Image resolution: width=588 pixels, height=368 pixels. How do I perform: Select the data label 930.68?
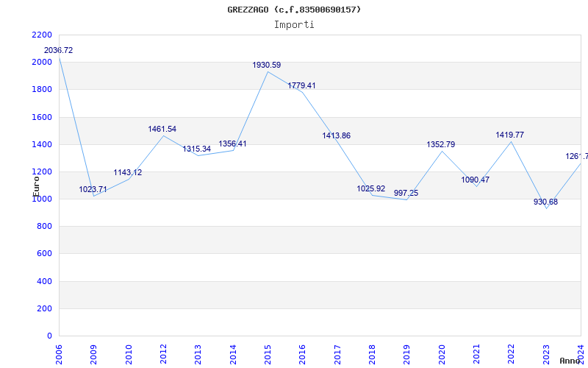coord(545,202)
